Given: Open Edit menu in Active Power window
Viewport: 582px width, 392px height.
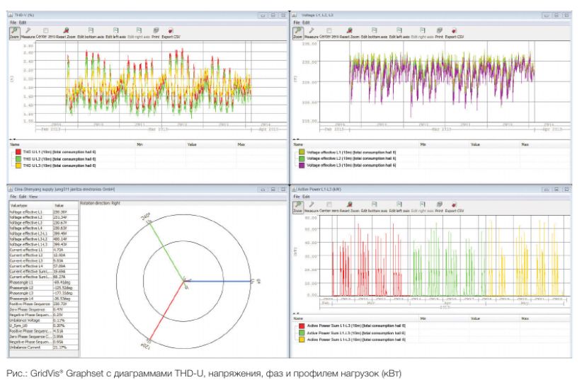Looking at the screenshot, I should pyautogui.click(x=306, y=196).
